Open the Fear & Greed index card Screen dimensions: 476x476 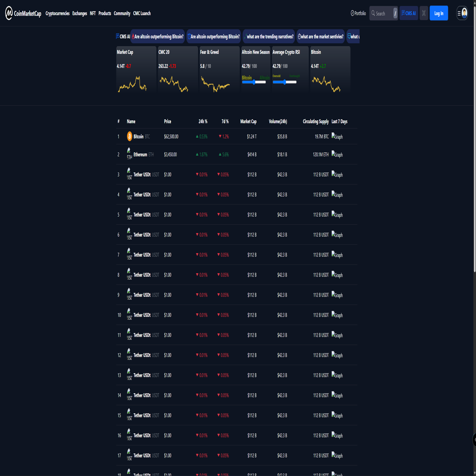click(x=219, y=69)
